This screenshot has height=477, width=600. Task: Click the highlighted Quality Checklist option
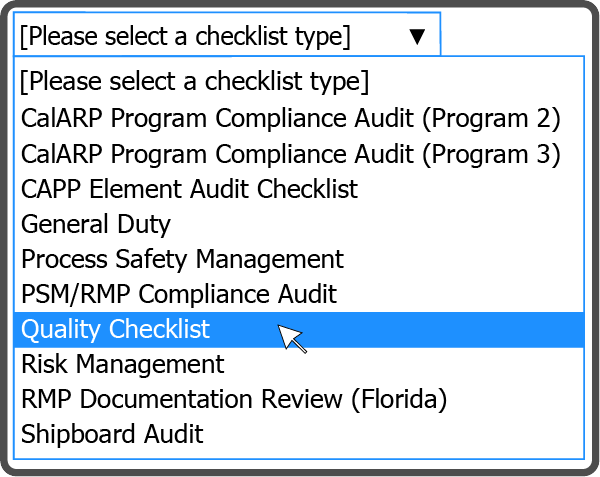click(116, 329)
